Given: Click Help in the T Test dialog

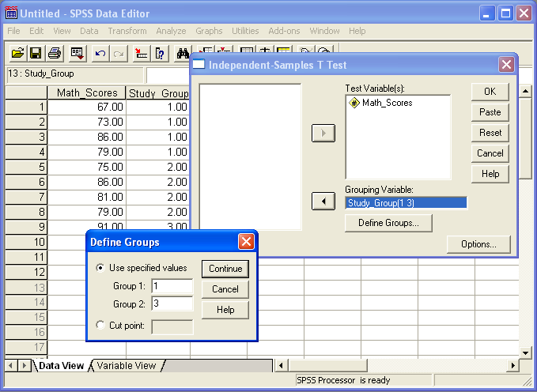Looking at the screenshot, I should 490,174.
